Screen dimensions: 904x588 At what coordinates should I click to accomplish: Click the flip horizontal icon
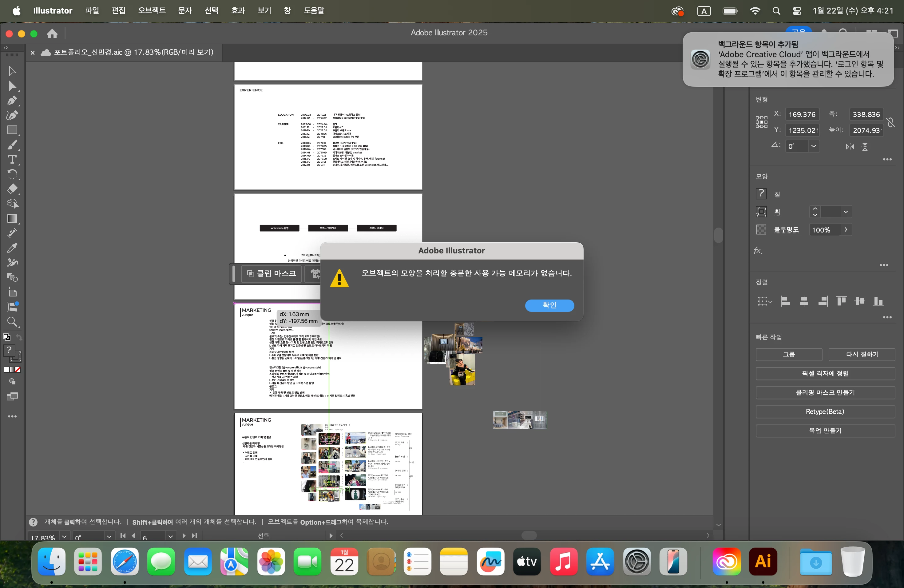pos(850,147)
